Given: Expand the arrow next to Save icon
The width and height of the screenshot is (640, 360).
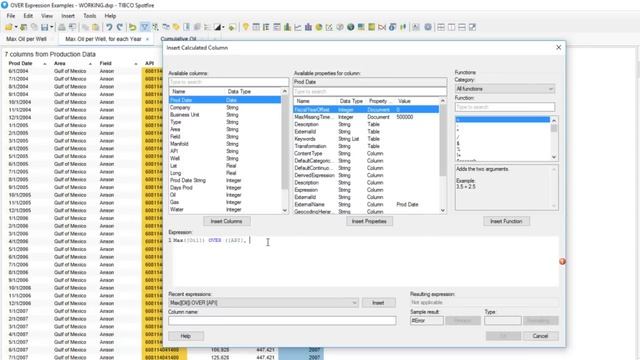Looking at the screenshot, I should point(51,27).
